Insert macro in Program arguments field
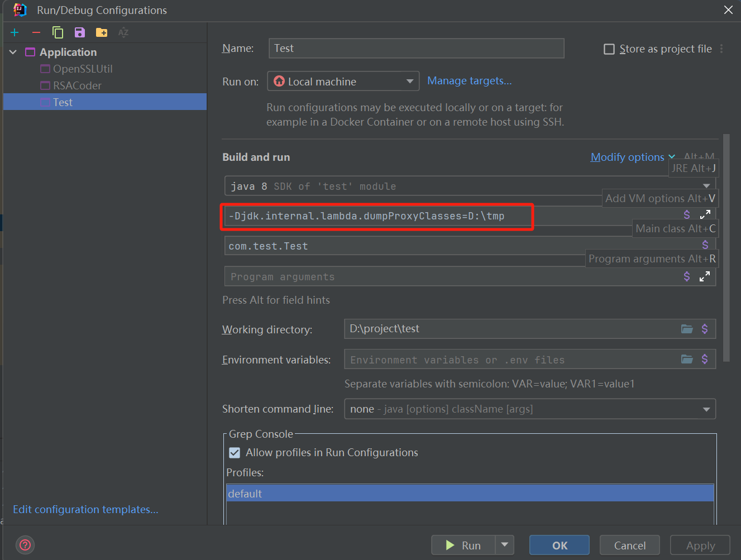Screen dimensions: 741x560 tap(687, 276)
